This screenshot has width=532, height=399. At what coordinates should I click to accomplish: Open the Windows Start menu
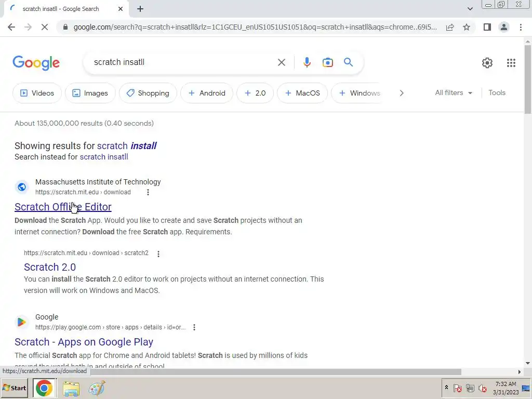point(15,388)
